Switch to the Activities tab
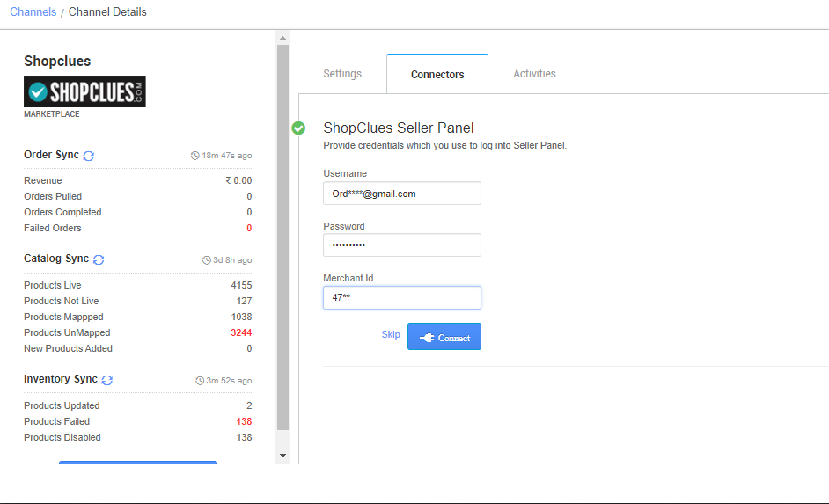The image size is (829, 504). tap(534, 73)
